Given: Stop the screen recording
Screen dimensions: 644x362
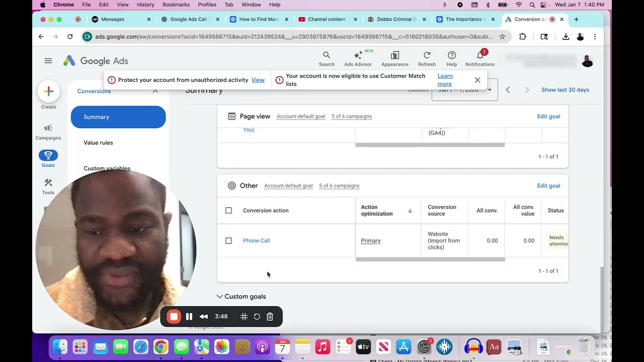Looking at the screenshot, I should pyautogui.click(x=174, y=317).
